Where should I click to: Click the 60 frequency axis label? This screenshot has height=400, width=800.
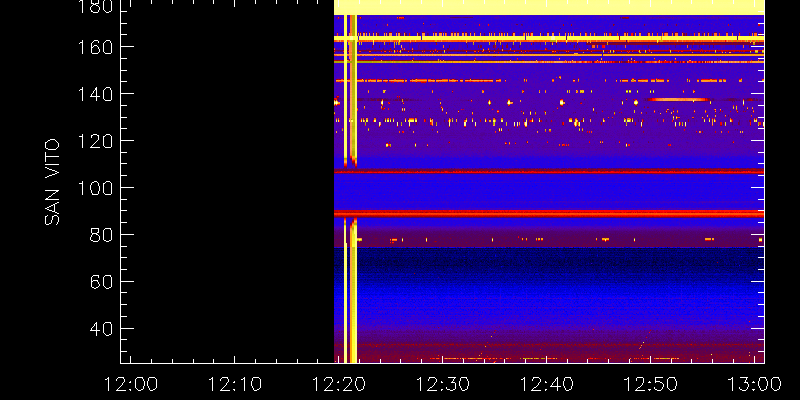101,282
